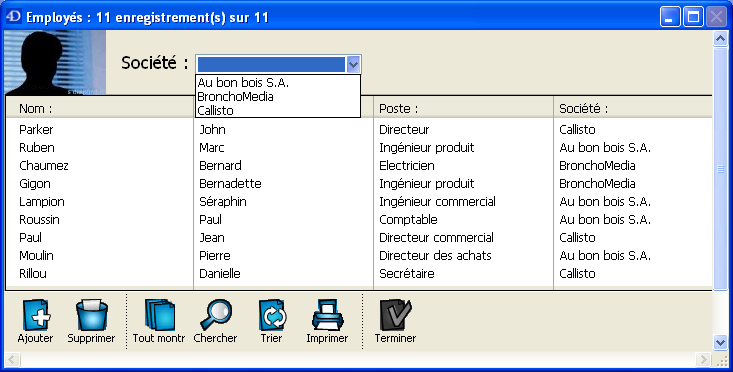733x372 pixels.
Task: Open the Chercher magnifying glass tool
Action: [216, 315]
